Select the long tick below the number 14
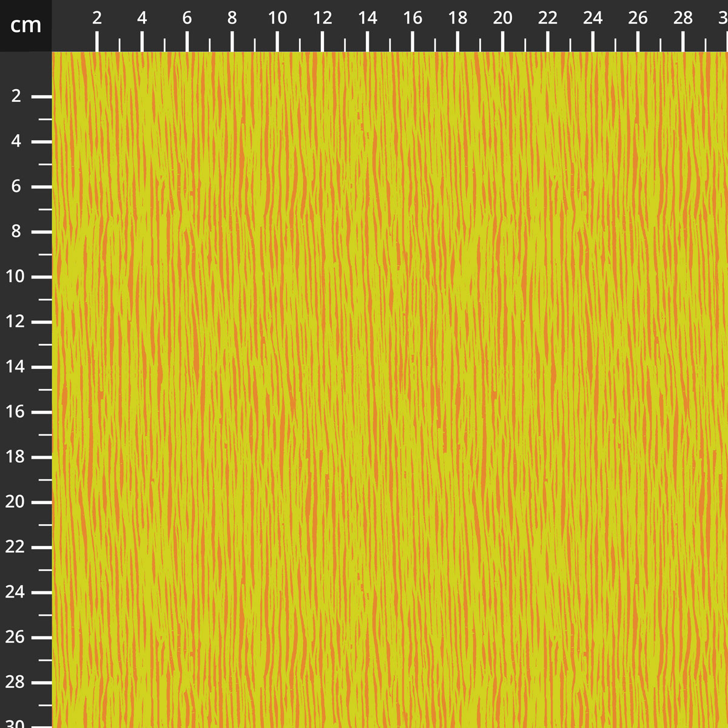Image resolution: width=728 pixels, height=728 pixels. tap(367, 42)
